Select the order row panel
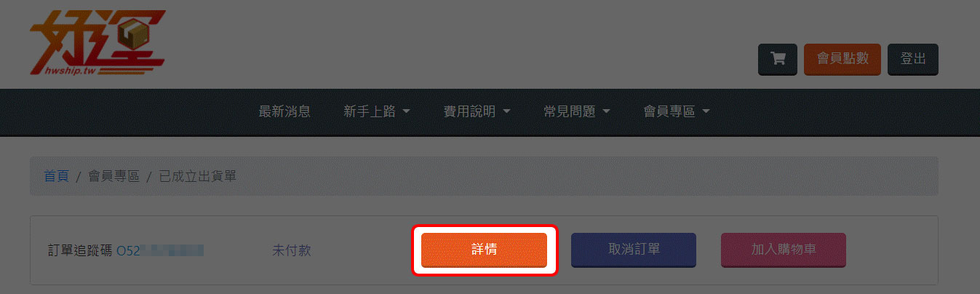 point(484,250)
